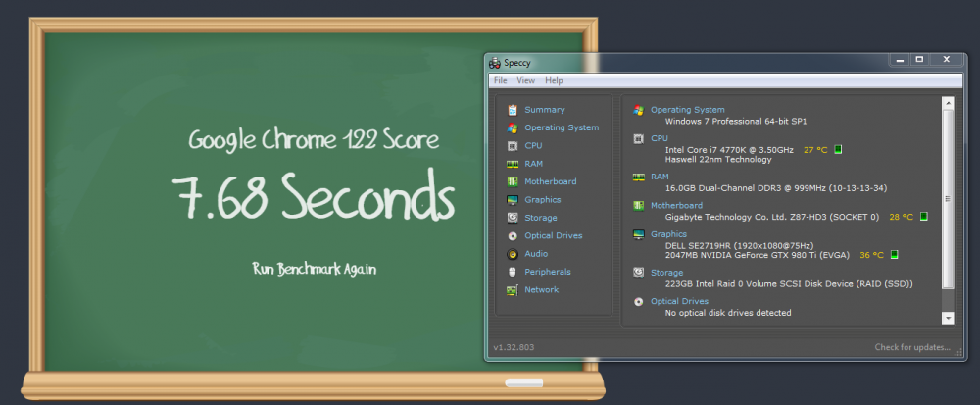Click the Audio speaker icon in sidebar

click(513, 254)
